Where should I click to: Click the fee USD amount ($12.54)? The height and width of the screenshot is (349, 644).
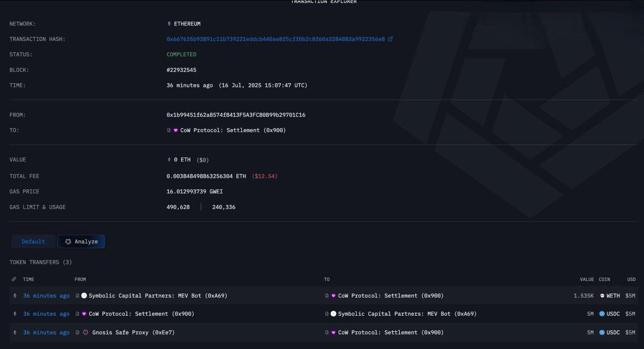[265, 176]
